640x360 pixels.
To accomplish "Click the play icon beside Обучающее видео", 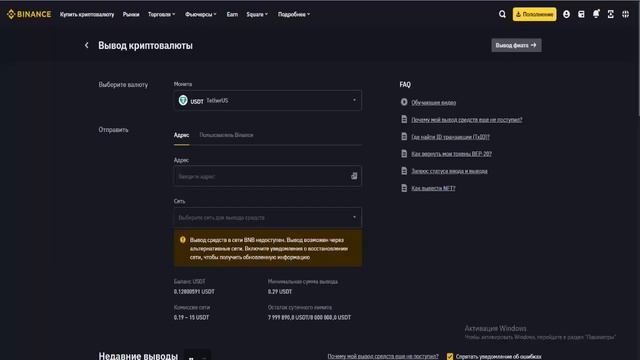I will point(404,102).
